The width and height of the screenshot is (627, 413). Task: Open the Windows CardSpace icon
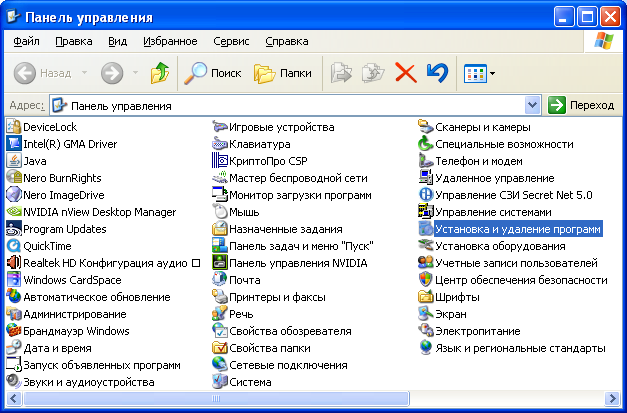pyautogui.click(x=14, y=279)
